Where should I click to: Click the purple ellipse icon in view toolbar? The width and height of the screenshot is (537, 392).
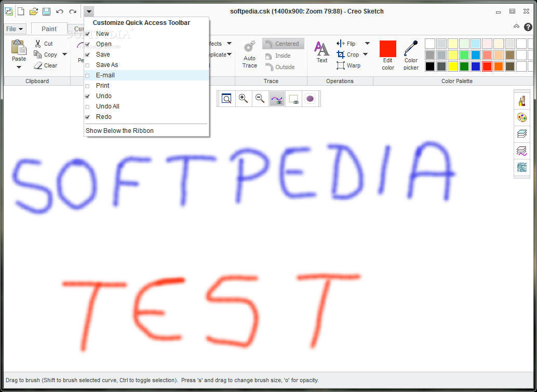tap(310, 99)
